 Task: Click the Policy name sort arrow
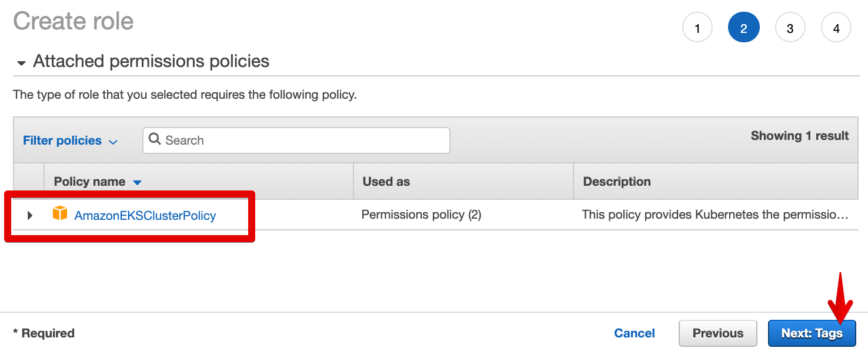[x=137, y=182]
